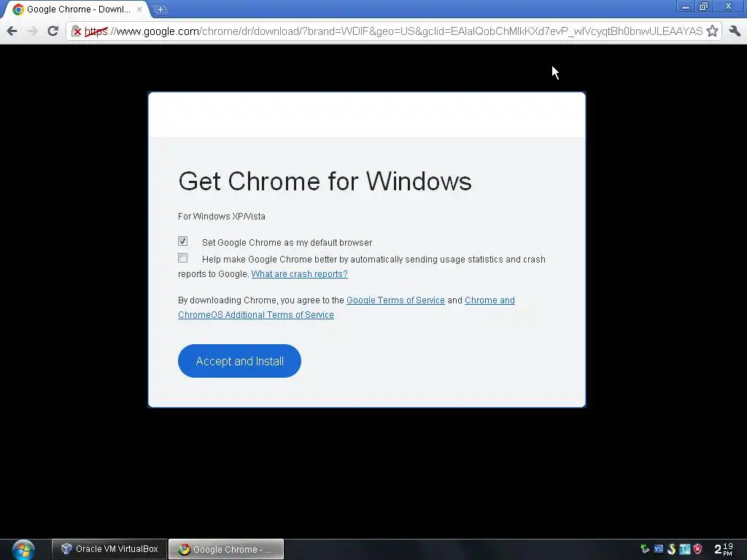Switch to Oracle VM VirtualBox taskbar item

109,549
